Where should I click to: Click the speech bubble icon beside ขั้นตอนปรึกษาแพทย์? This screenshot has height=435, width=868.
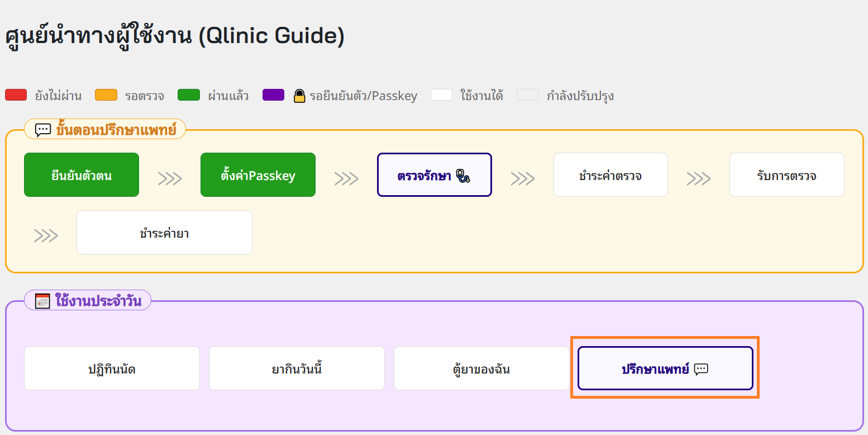point(43,130)
